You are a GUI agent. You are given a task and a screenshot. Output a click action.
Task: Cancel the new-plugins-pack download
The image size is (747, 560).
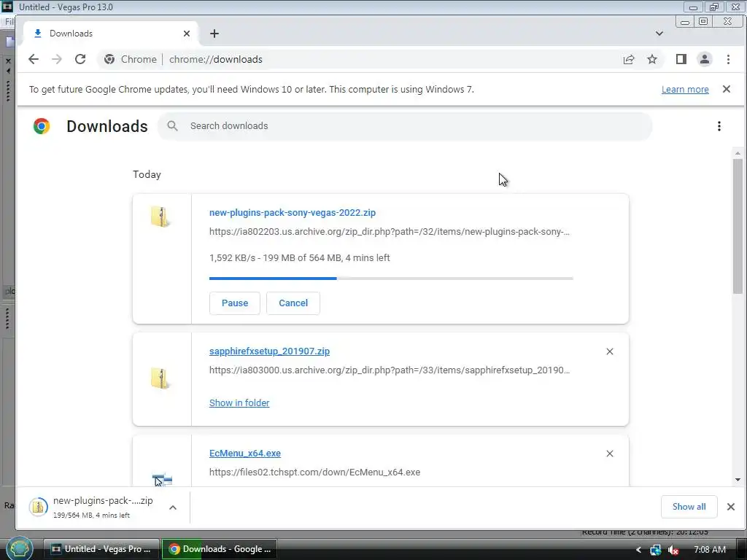click(x=293, y=303)
